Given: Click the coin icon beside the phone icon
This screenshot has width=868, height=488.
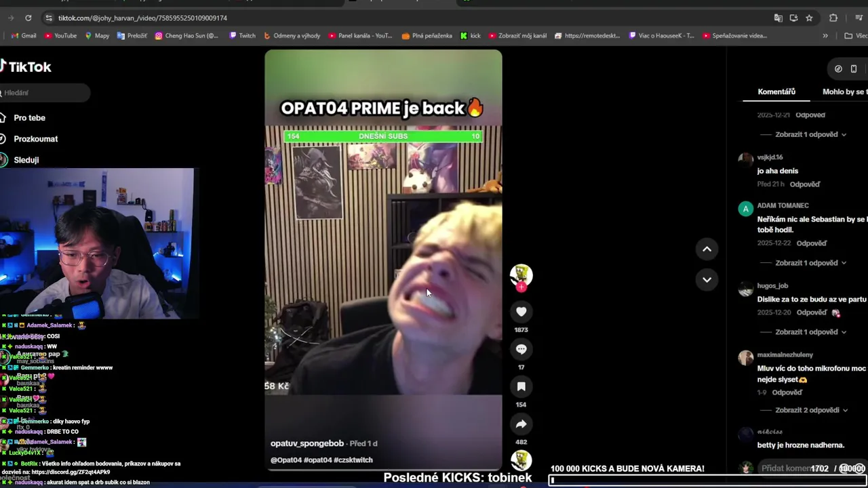Looking at the screenshot, I should click(x=838, y=68).
